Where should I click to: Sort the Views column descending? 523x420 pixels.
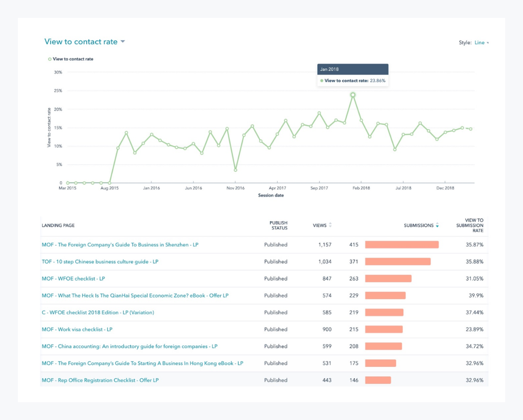(330, 227)
